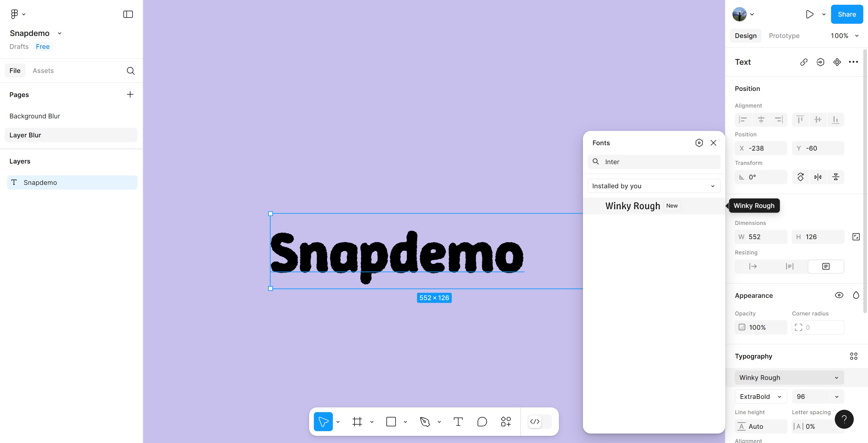This screenshot has height=443, width=868.
Task: Align bottom icon in Alignment
Action: tap(835, 120)
